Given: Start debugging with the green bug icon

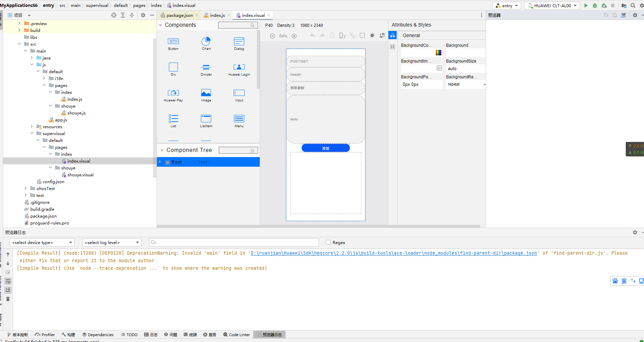Looking at the screenshot, I should point(595,5).
